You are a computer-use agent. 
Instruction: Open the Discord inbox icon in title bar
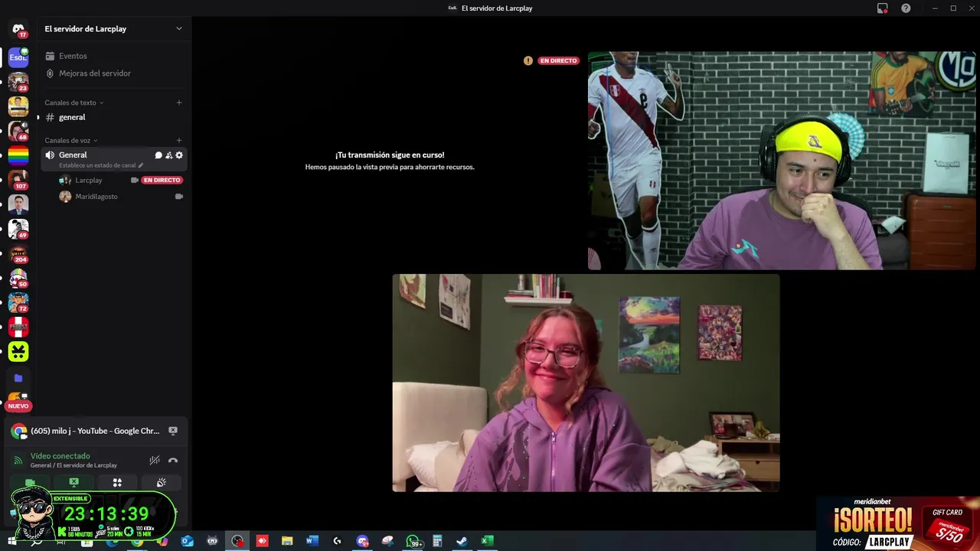click(883, 8)
